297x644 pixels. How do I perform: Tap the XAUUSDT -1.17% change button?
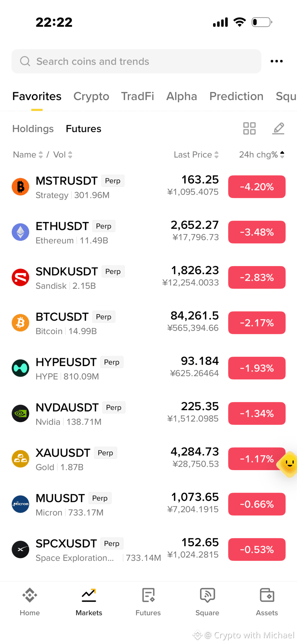(x=257, y=459)
